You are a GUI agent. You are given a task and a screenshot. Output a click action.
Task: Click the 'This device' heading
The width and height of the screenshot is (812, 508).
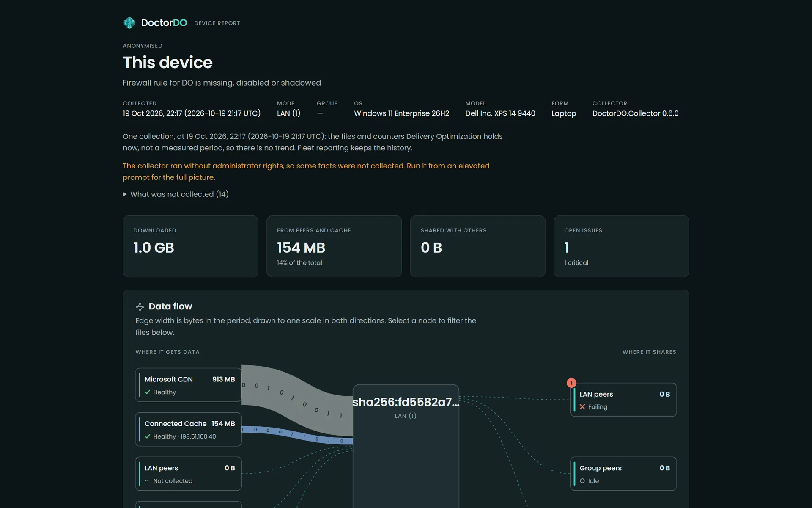coord(167,62)
